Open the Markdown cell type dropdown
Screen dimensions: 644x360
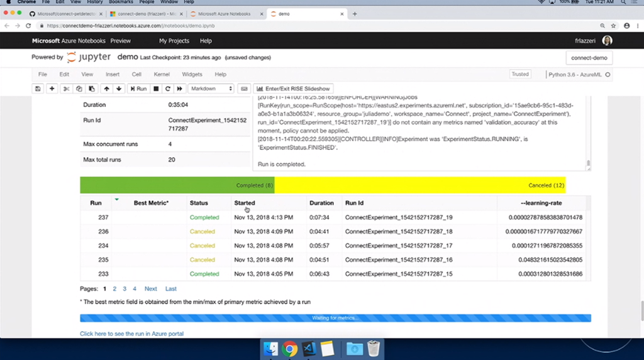[211, 89]
